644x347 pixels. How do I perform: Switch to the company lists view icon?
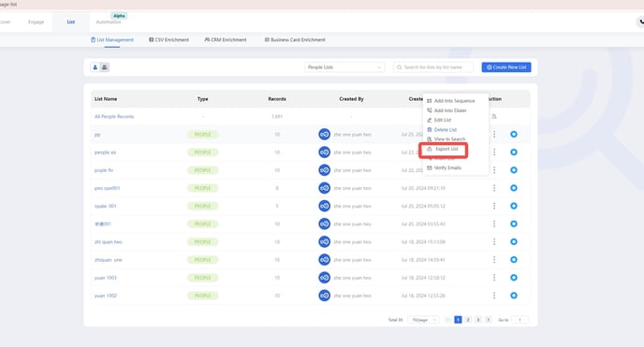105,67
